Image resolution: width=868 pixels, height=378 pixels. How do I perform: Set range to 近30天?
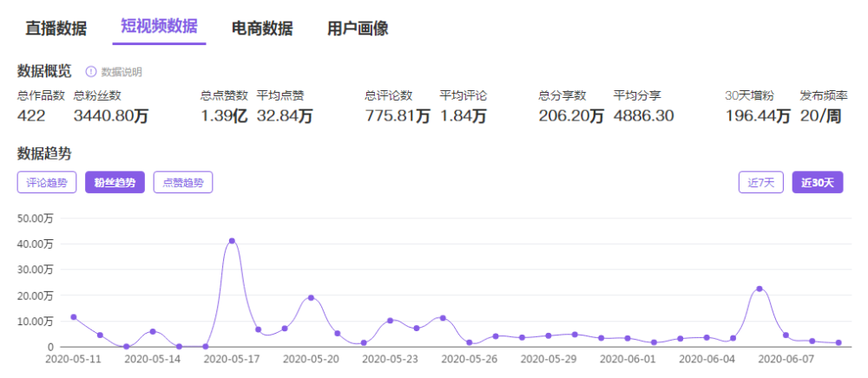[x=818, y=182]
